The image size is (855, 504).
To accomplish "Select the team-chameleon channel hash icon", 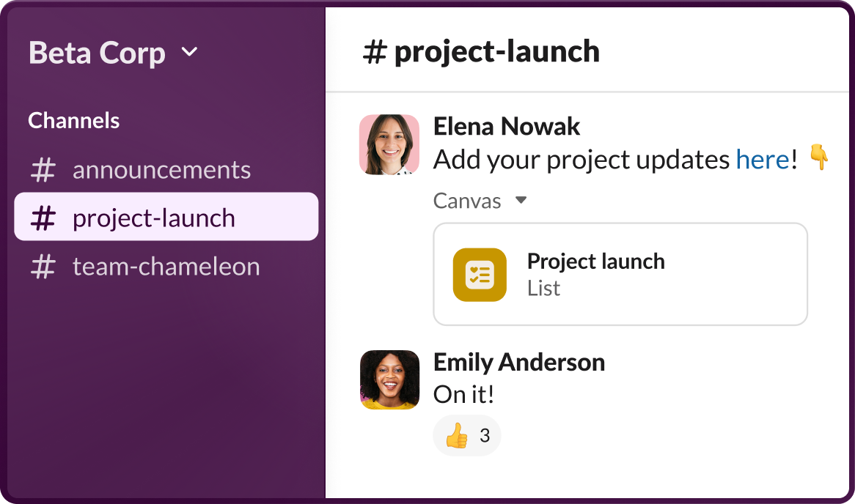I will pos(44,267).
